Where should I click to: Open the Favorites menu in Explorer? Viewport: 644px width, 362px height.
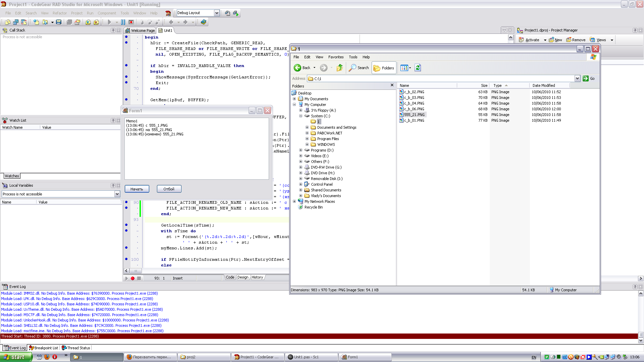[x=336, y=57]
